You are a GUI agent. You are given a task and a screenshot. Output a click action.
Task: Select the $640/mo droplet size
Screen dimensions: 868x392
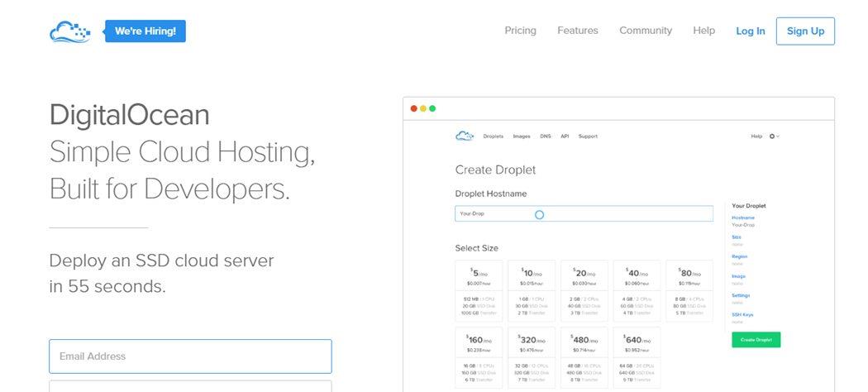tap(637, 357)
